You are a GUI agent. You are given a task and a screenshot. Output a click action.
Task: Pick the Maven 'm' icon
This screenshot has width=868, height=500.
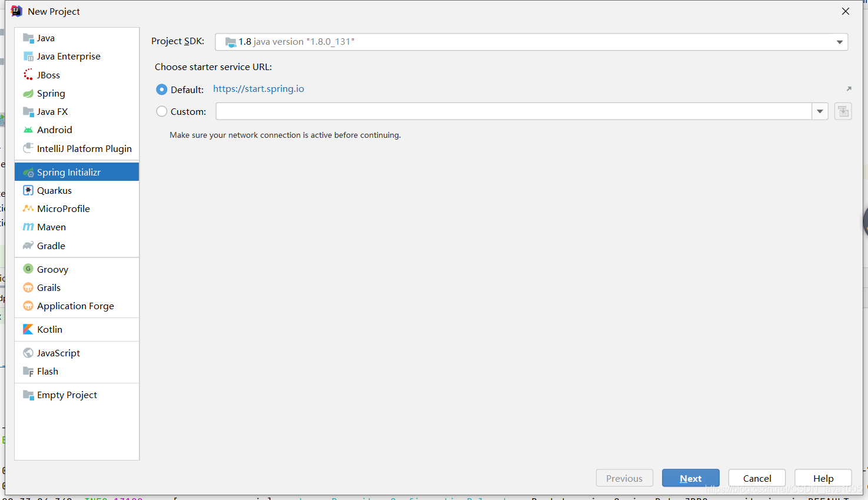(28, 227)
